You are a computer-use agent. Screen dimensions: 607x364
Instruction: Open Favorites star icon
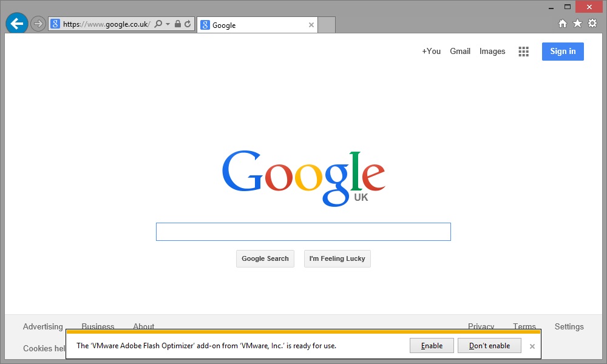click(577, 24)
